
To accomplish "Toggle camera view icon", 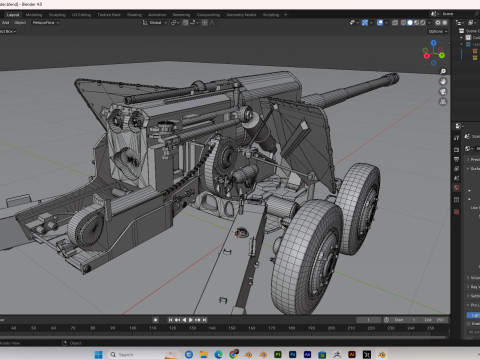I will tap(443, 92).
